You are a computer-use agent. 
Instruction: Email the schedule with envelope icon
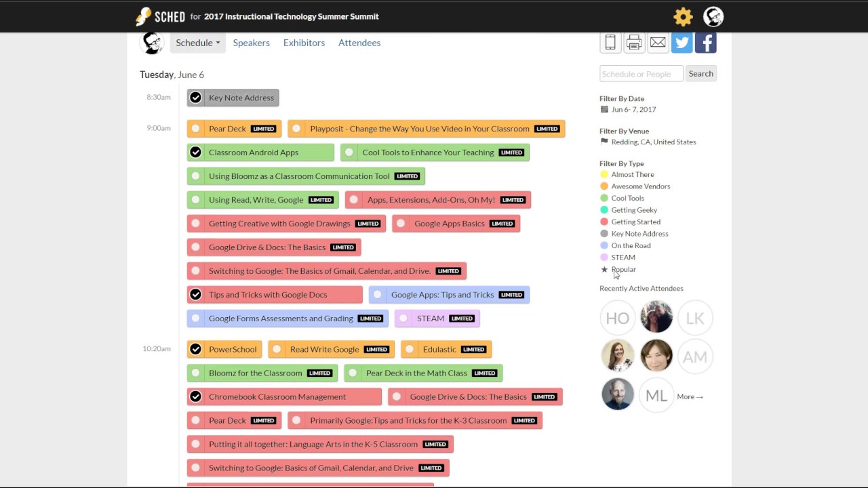click(658, 43)
